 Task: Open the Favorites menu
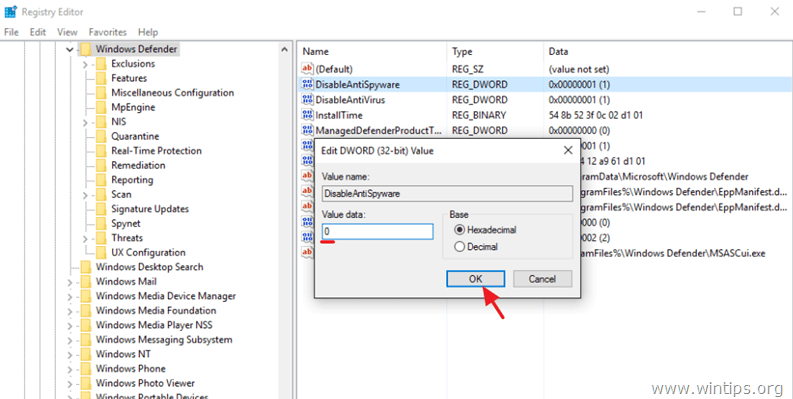click(108, 32)
